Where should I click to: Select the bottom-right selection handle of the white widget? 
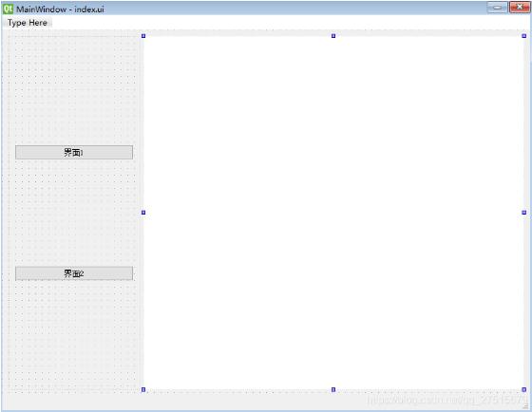point(523,389)
